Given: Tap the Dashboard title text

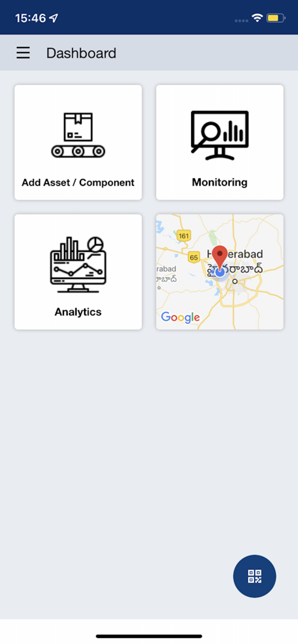Looking at the screenshot, I should point(81,53).
